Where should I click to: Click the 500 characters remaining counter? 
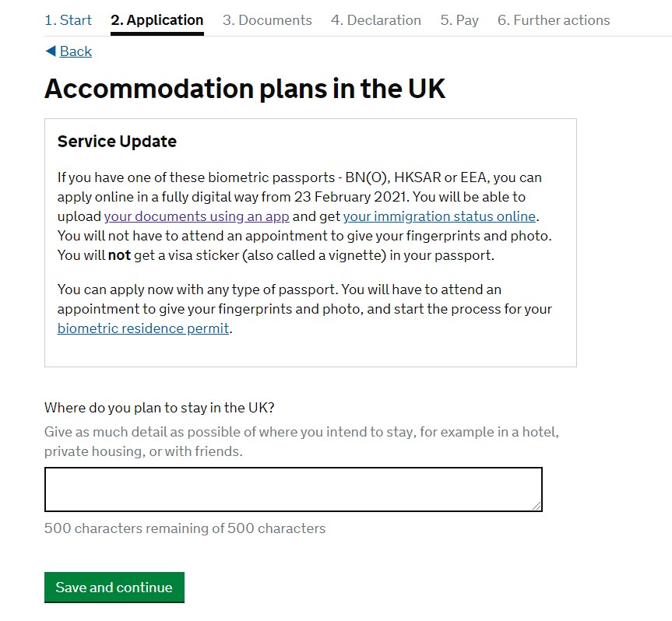tap(185, 528)
